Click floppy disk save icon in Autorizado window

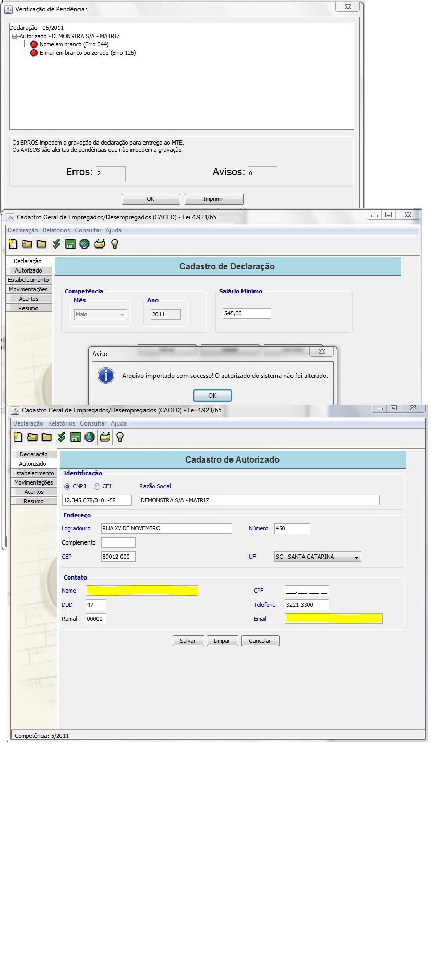(x=76, y=437)
